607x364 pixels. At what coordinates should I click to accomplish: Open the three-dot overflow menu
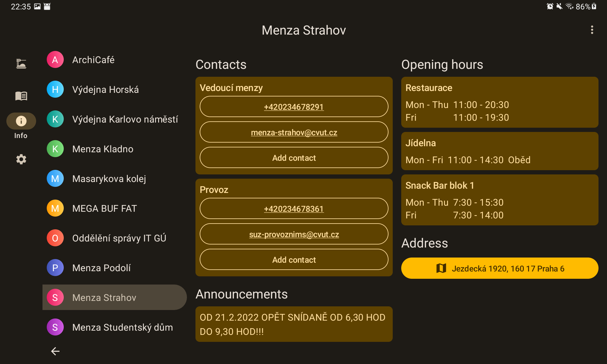click(x=592, y=30)
